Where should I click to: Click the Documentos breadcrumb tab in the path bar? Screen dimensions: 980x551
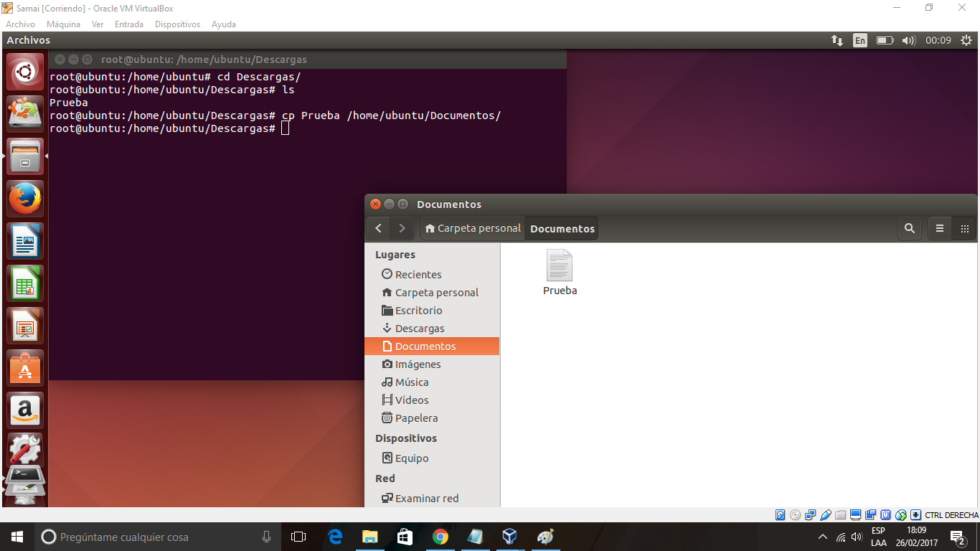(x=561, y=228)
